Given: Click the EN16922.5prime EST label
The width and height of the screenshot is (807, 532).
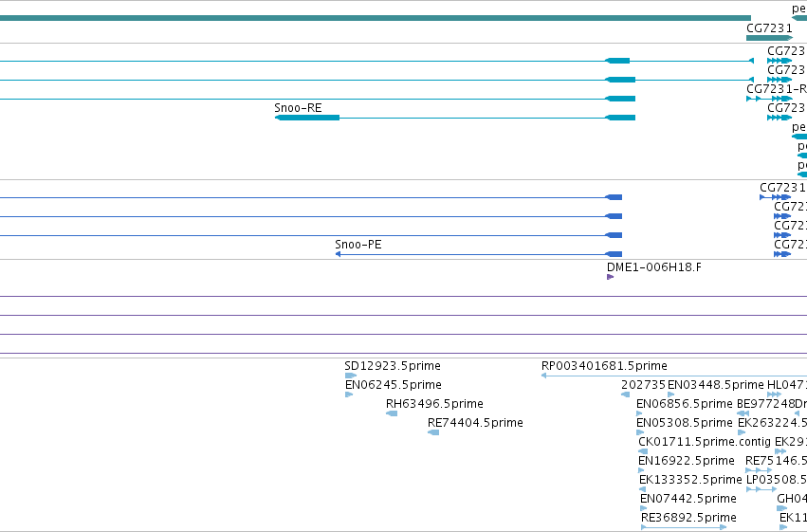Looking at the screenshot, I should [x=686, y=461].
